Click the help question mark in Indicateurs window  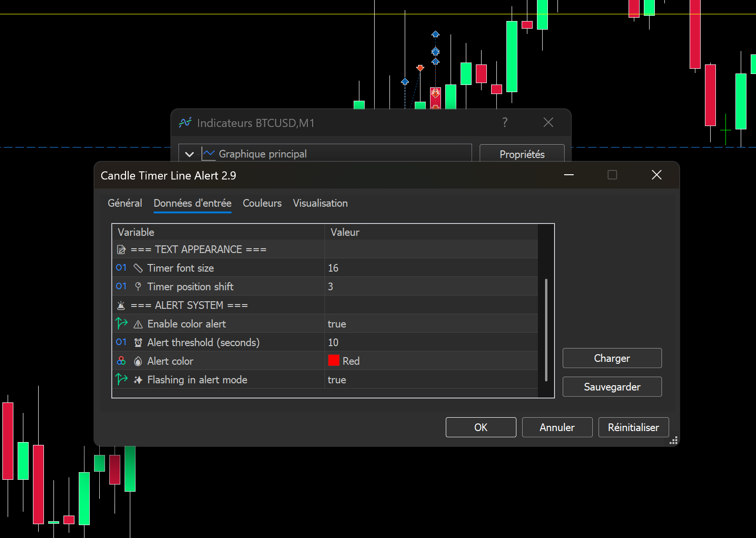click(x=504, y=123)
